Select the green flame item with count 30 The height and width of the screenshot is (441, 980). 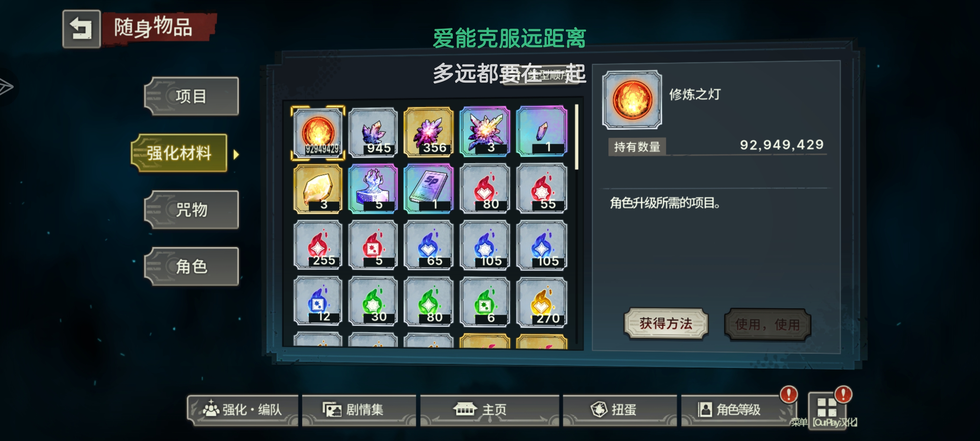pos(373,302)
